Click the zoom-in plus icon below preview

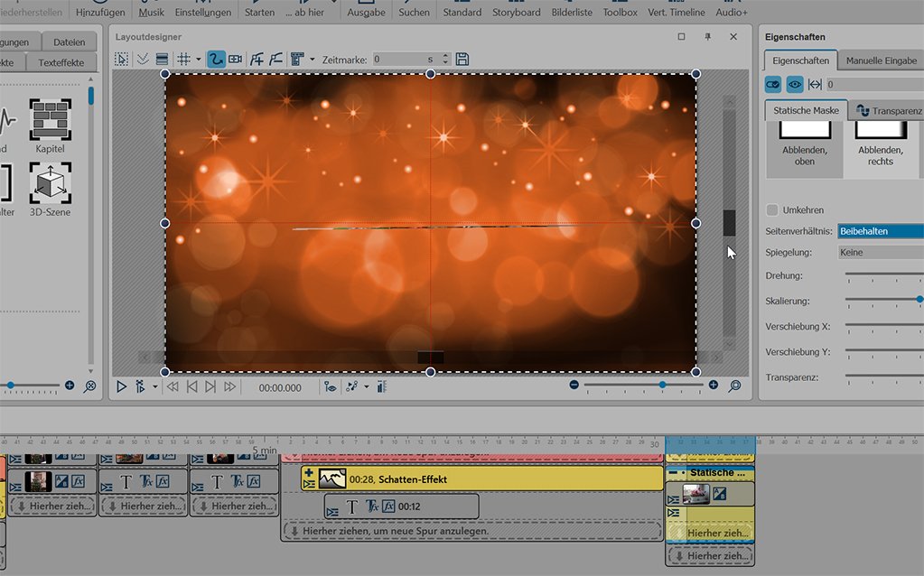pos(714,386)
